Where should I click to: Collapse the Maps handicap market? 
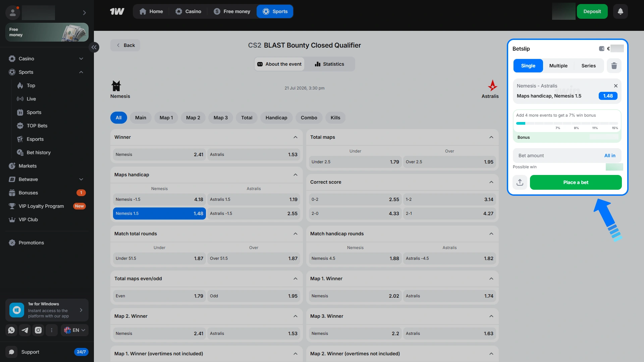296,175
